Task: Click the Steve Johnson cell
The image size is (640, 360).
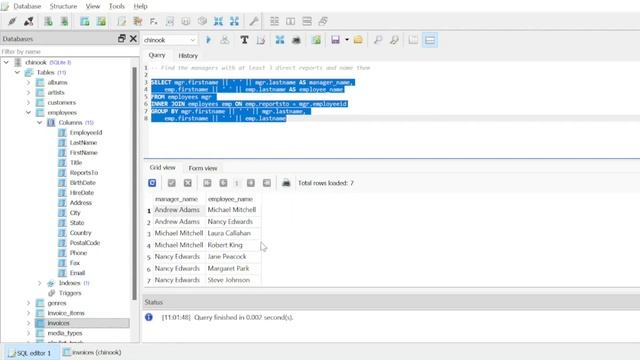Action: click(x=233, y=280)
